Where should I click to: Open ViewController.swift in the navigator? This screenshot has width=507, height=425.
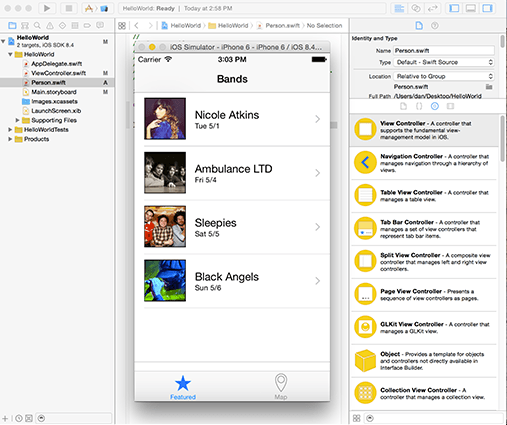pos(58,73)
